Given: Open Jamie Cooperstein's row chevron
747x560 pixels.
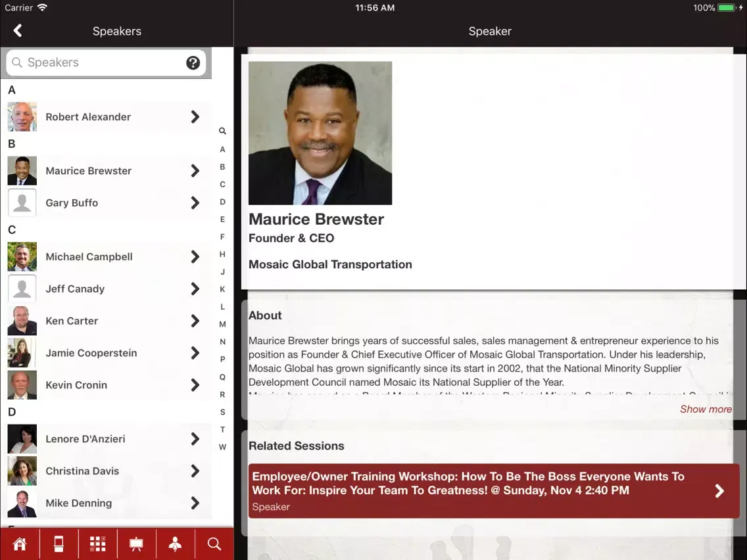Looking at the screenshot, I should tap(195, 353).
